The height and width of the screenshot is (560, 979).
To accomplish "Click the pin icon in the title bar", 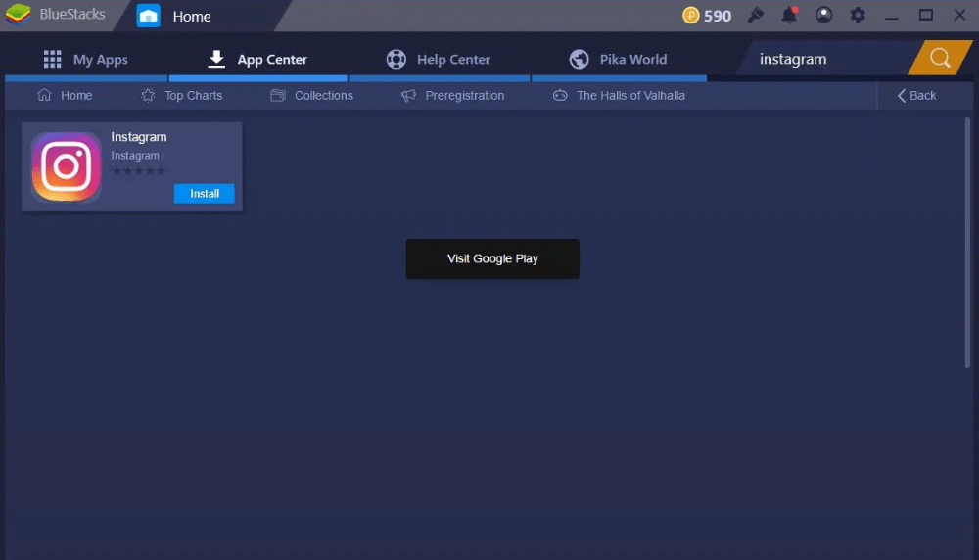I will [756, 15].
